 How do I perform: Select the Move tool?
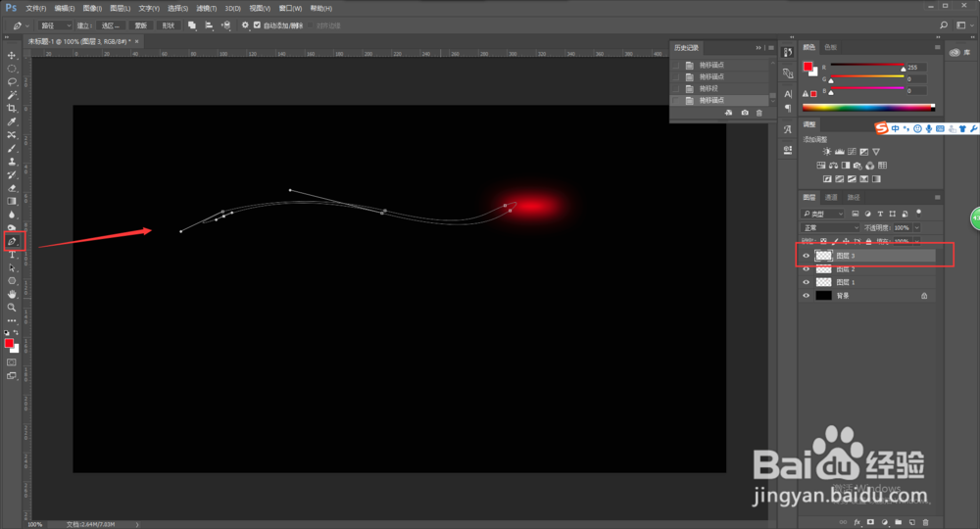(11, 56)
